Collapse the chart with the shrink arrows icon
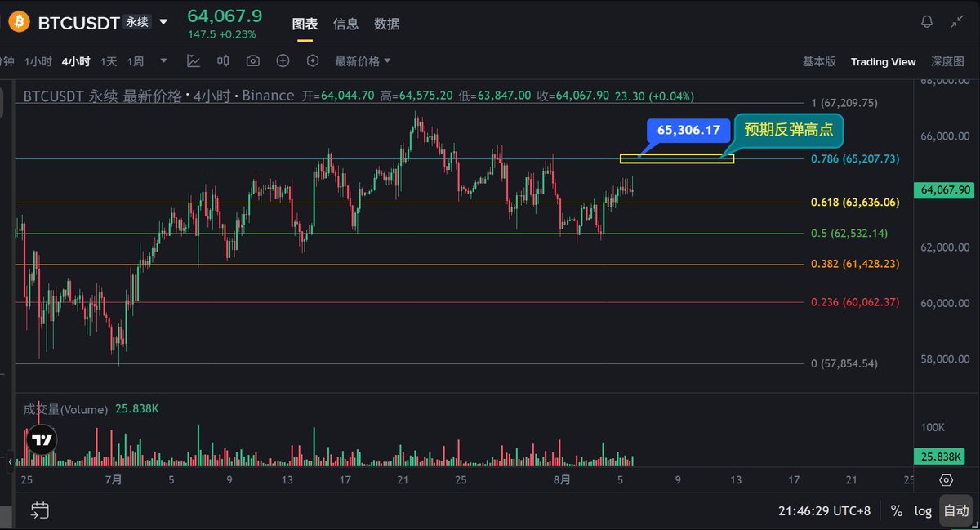The width and height of the screenshot is (980, 530). (x=957, y=22)
